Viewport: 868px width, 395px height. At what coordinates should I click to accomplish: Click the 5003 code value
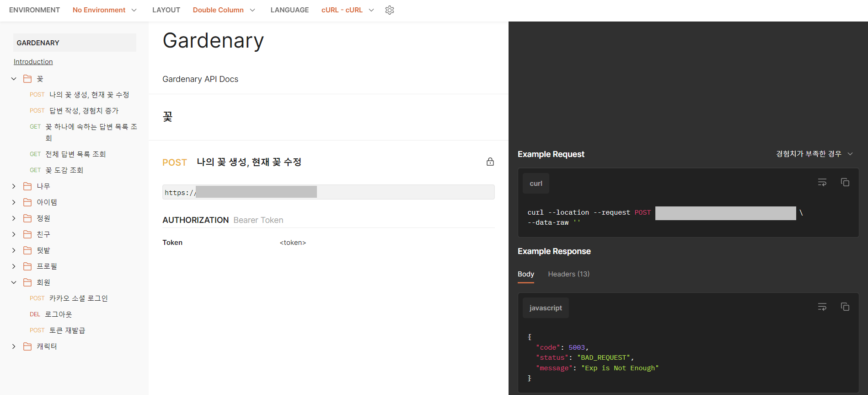point(577,347)
